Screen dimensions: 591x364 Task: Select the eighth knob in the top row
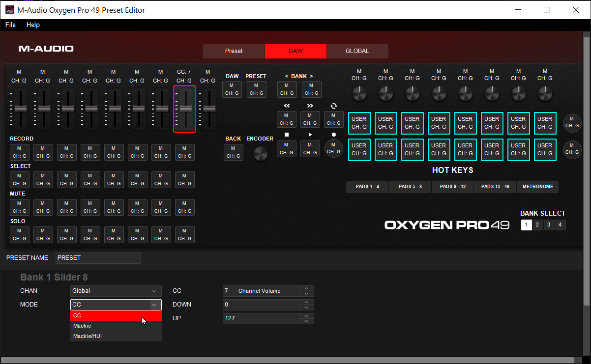[545, 92]
